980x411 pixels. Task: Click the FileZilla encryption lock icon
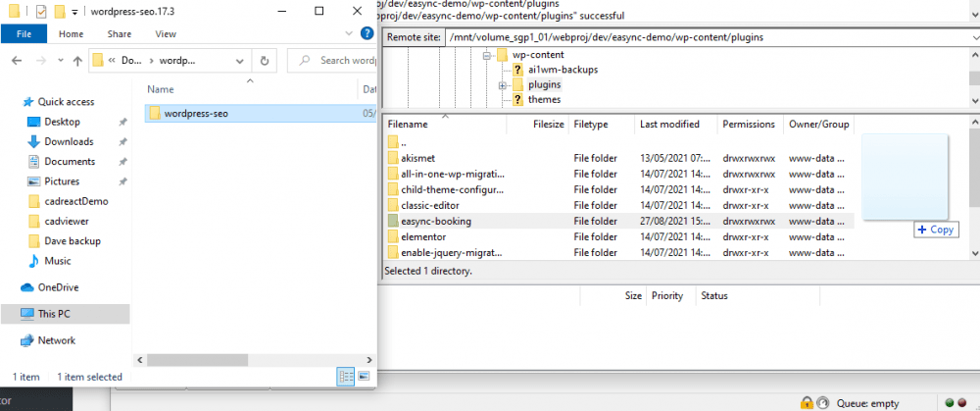pos(806,402)
